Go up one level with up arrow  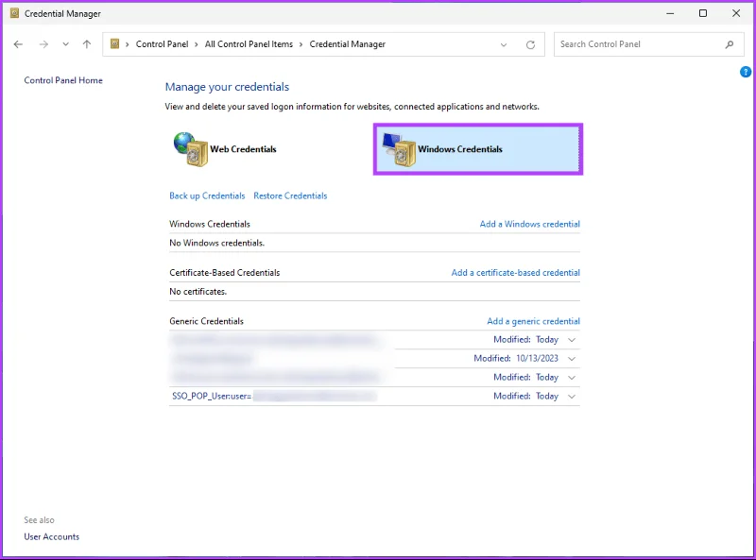(87, 44)
